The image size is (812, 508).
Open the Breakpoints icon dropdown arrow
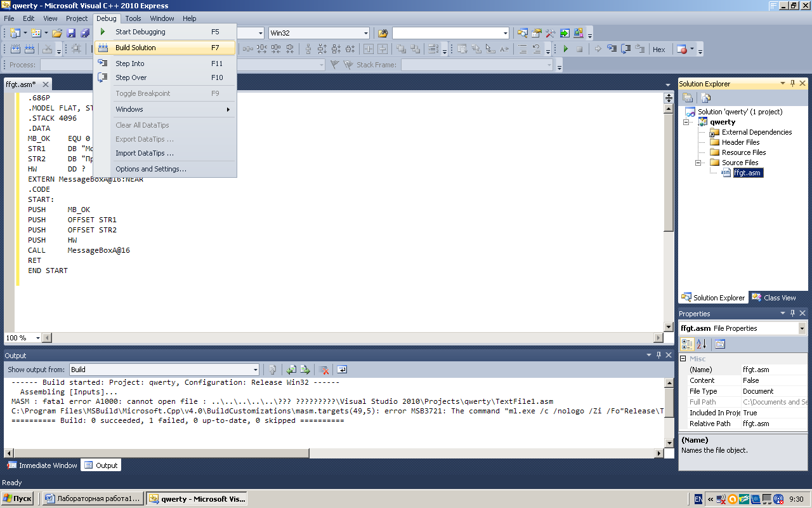click(x=692, y=49)
